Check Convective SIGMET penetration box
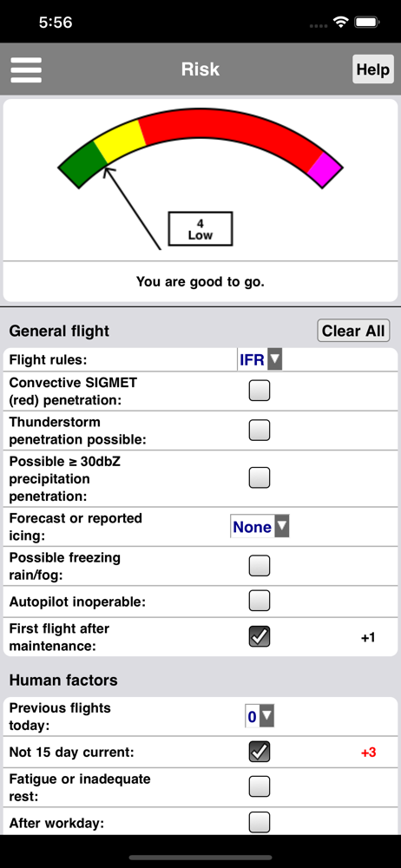This screenshot has height=868, width=401. tap(260, 391)
